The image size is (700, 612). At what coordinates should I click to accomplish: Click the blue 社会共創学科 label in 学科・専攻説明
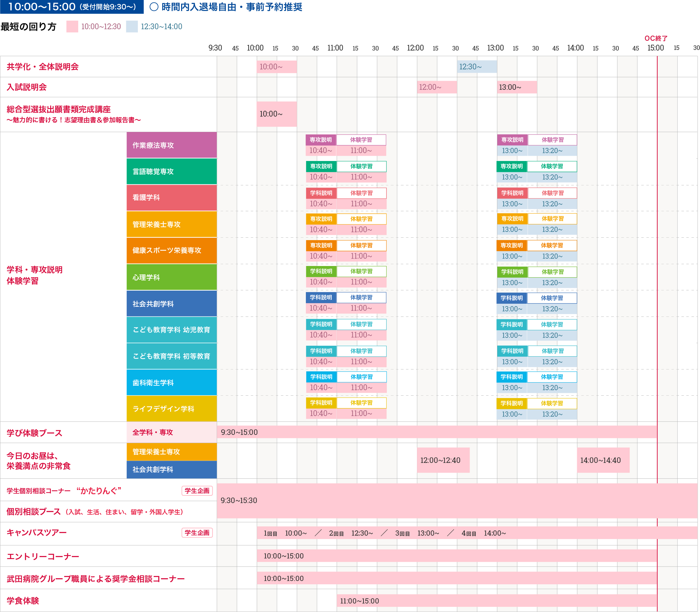pyautogui.click(x=171, y=304)
